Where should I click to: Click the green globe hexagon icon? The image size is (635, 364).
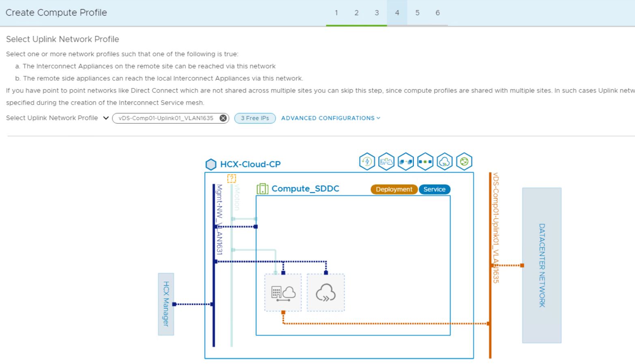coord(464,162)
